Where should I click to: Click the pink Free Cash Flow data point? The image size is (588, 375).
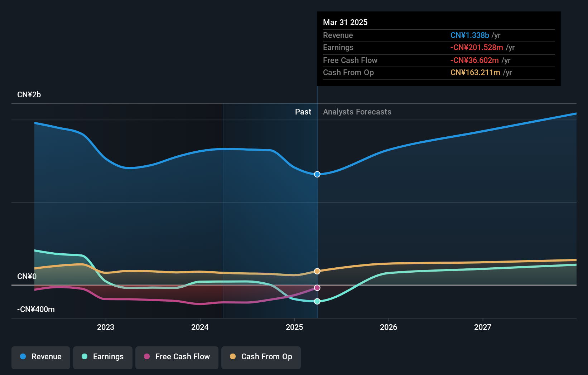[317, 288]
